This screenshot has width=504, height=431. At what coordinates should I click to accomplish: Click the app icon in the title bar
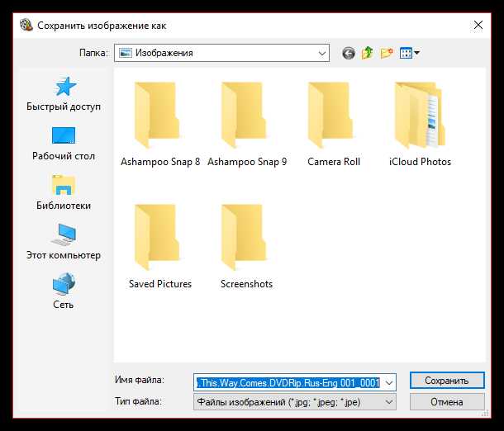pyautogui.click(x=26, y=25)
